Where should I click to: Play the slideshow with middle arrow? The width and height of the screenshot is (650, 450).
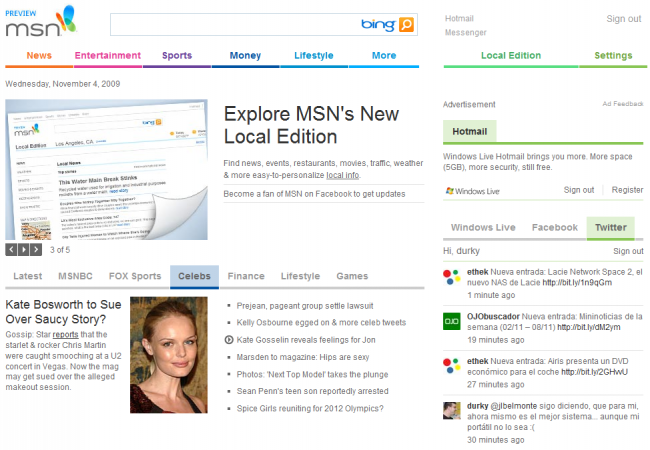24,249
